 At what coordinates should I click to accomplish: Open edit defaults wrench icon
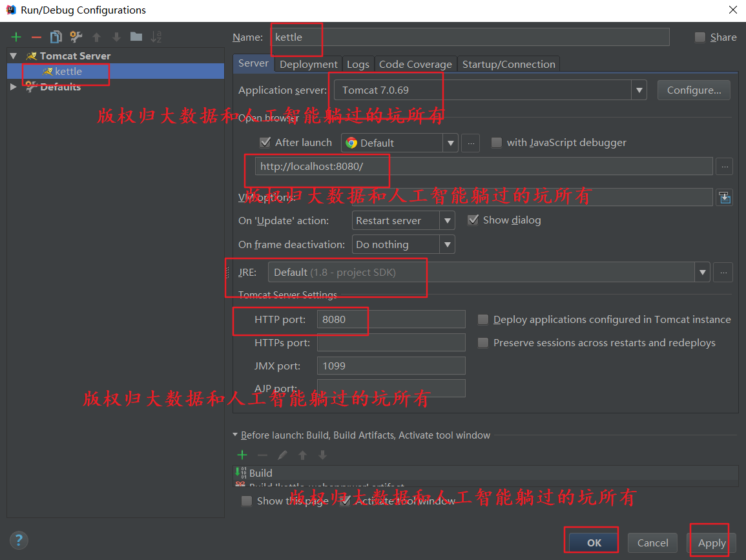tap(76, 37)
